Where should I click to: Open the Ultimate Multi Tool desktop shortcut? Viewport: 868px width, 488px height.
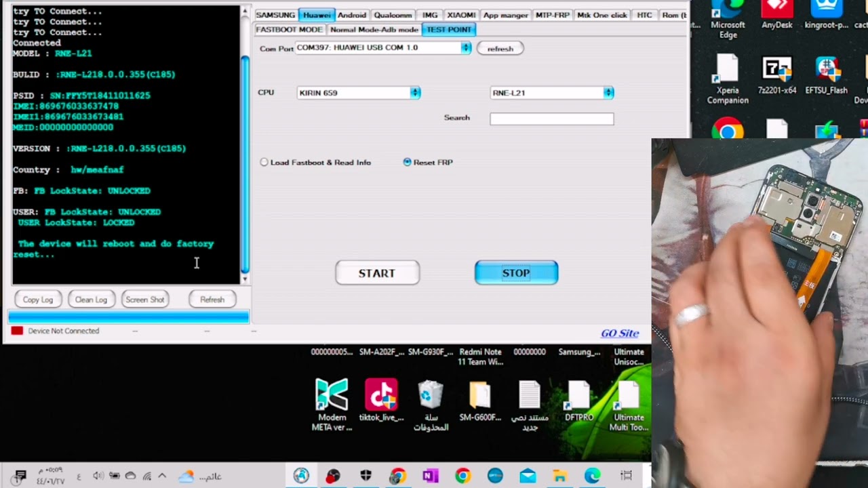tap(629, 405)
